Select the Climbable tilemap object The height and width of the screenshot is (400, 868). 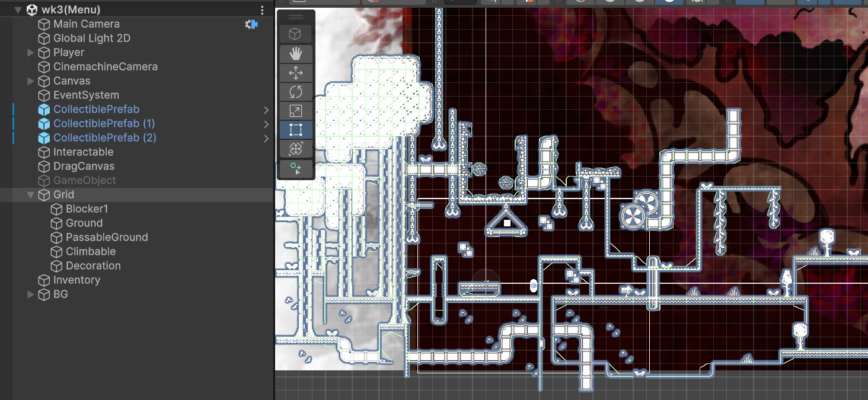coord(91,252)
